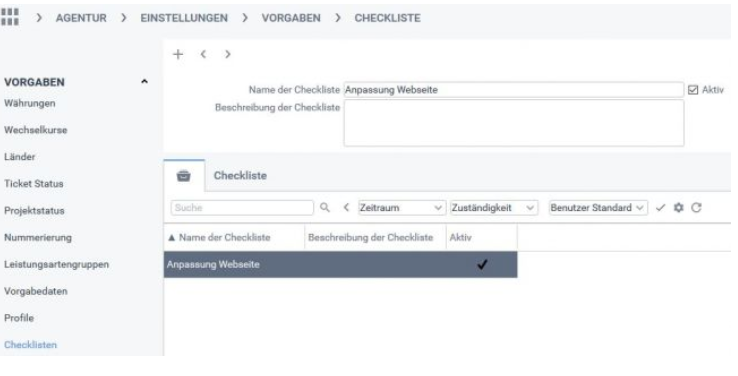Open list settings gear icon
This screenshot has width=738, height=376.
(x=678, y=207)
